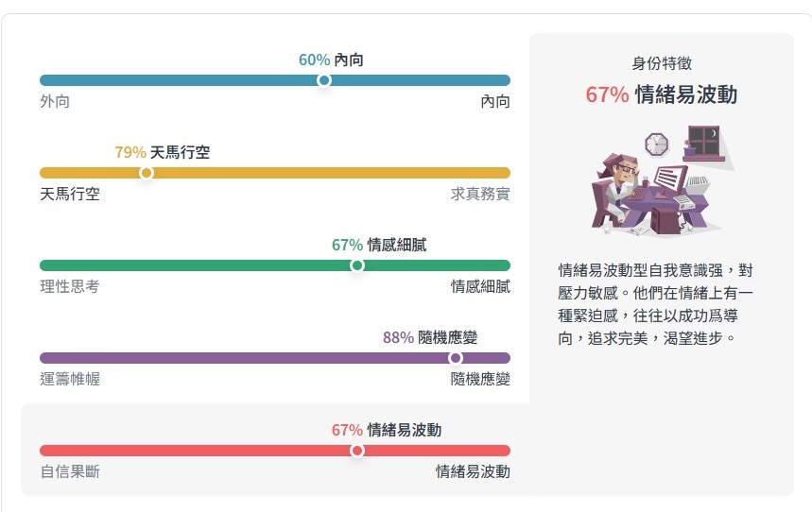Viewport: 812px width, 512px height.
Task: Click the blue 外向-內向 trait bar
Action: [275, 80]
